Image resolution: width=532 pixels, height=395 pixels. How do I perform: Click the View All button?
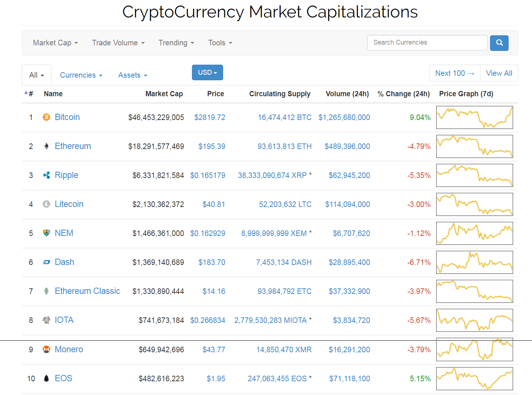499,73
